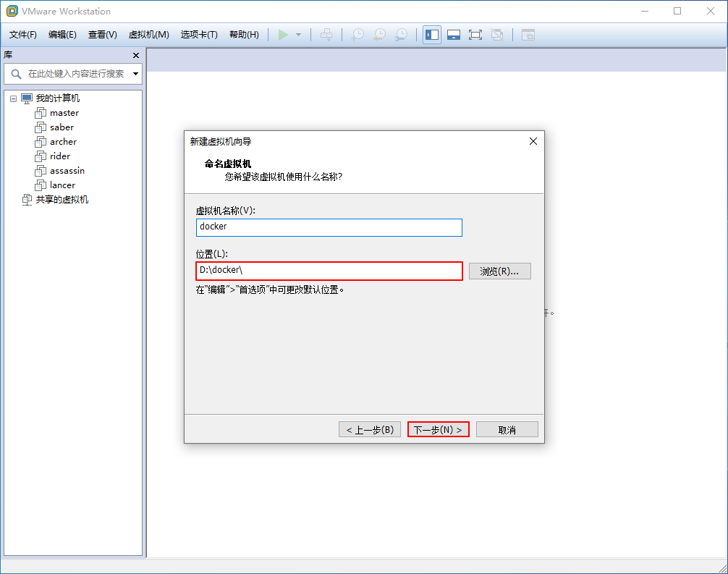Open the 虚拟机(M) menu
The image size is (728, 574).
coord(148,35)
